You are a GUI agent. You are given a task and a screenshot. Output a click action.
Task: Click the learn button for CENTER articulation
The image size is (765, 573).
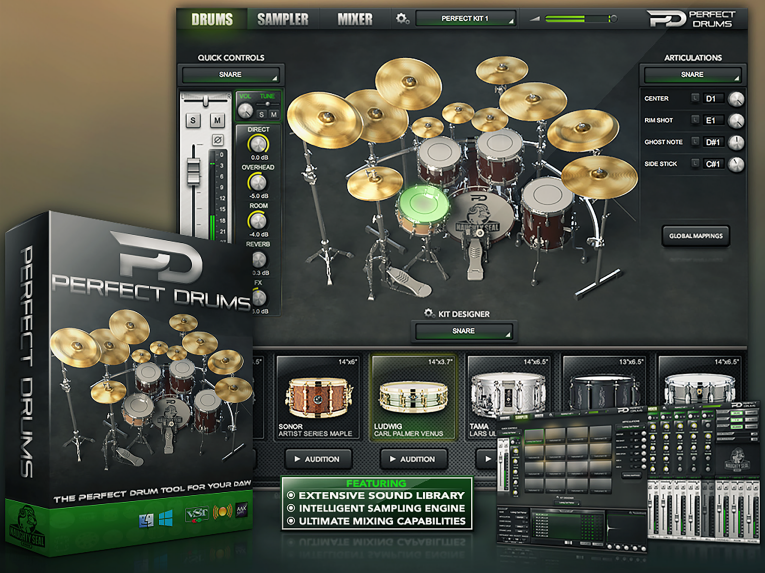pos(695,98)
